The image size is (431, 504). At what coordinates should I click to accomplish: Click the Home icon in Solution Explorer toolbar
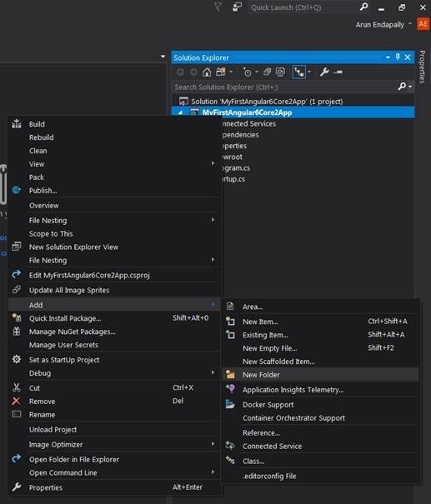click(207, 72)
